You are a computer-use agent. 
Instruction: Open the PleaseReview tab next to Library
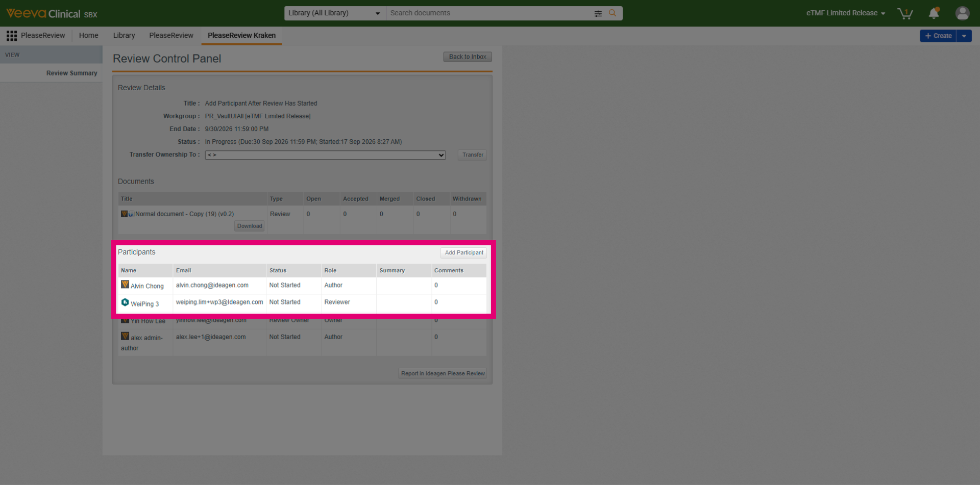(171, 36)
